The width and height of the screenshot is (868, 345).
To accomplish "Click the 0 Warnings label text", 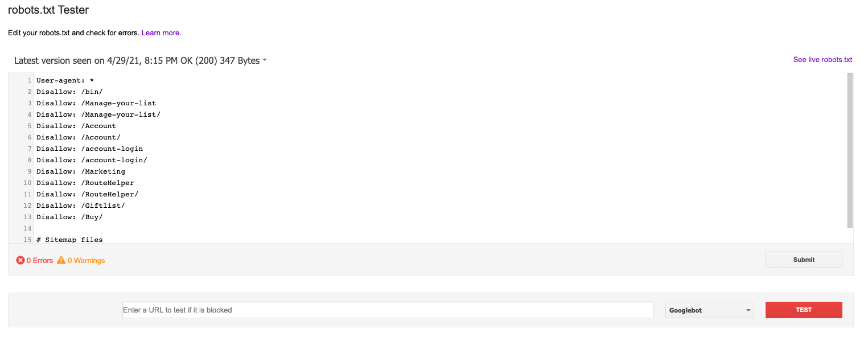I will pos(87,261).
